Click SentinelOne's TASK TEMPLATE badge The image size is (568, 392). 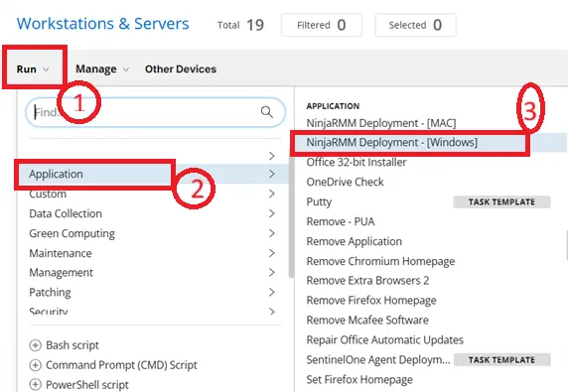click(x=502, y=360)
